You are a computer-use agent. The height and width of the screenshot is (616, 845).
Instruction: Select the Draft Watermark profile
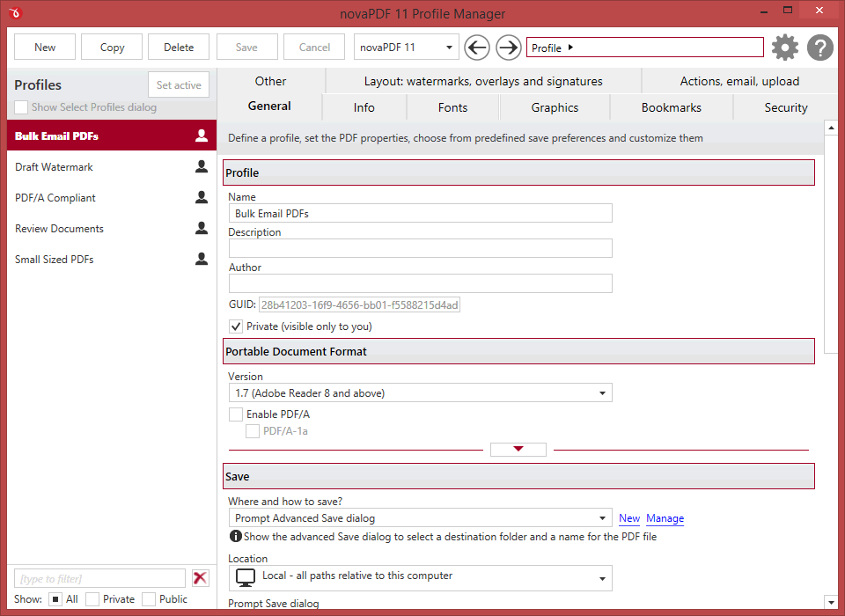tap(112, 166)
